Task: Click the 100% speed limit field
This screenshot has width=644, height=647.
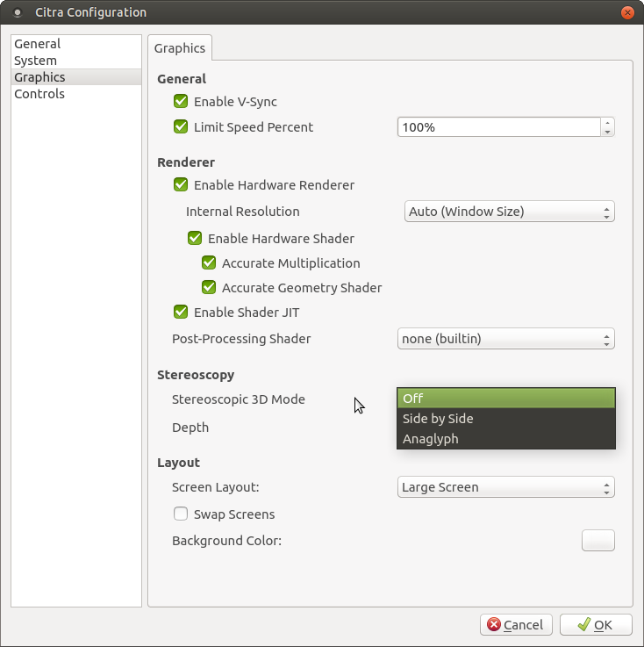Action: click(x=499, y=127)
